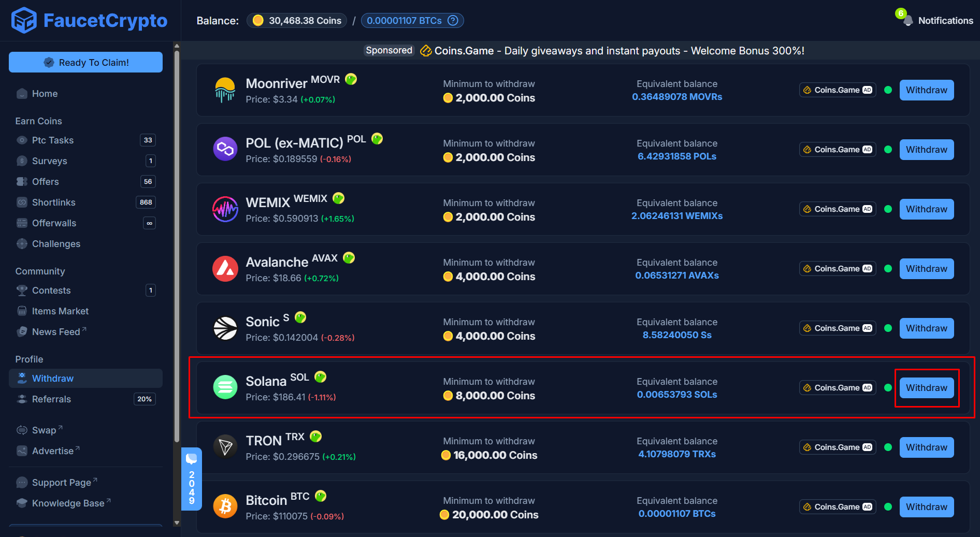Open the BTC balance help question mark
Screen dimensions: 980x537
(453, 20)
